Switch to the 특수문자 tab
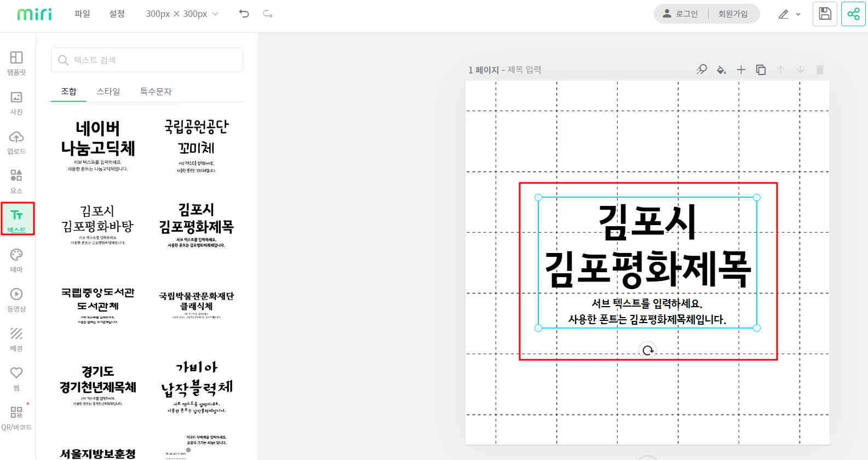Image resolution: width=868 pixels, height=460 pixels. [156, 91]
